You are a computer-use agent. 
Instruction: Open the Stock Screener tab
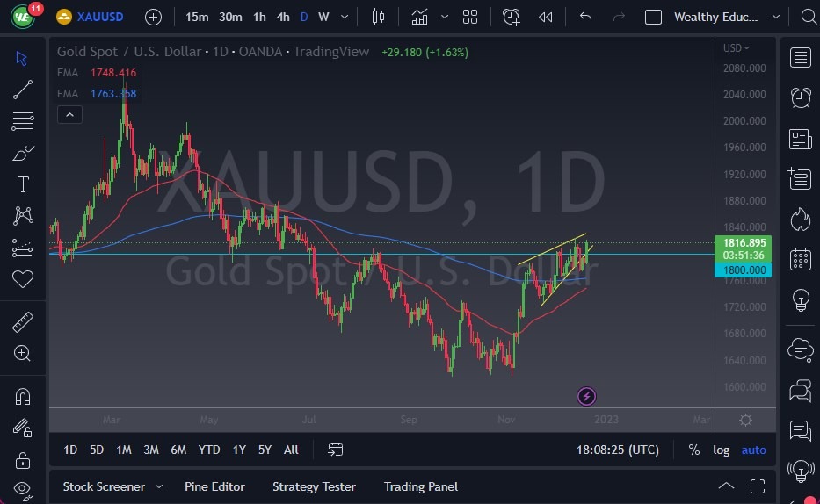point(104,486)
